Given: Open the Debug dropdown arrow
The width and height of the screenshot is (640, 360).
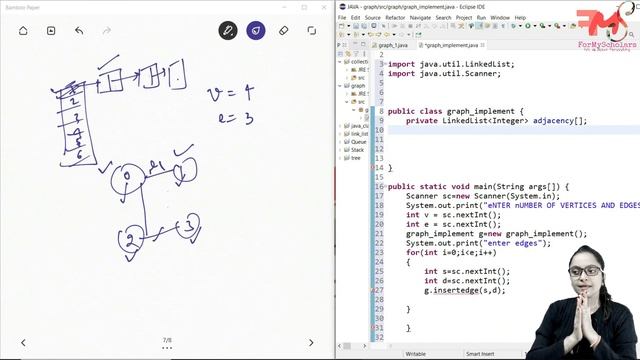Looking at the screenshot, I should (x=520, y=26).
